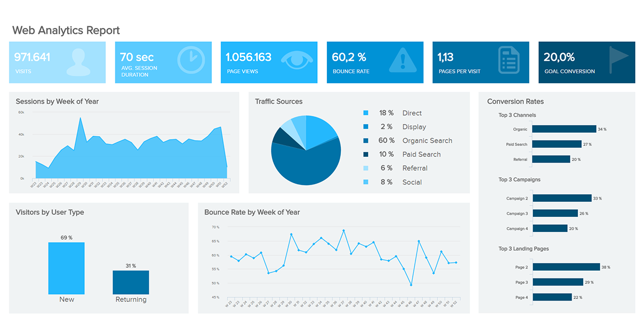
Task: Click the eye icon on the Page Views card
Action: coord(298,61)
